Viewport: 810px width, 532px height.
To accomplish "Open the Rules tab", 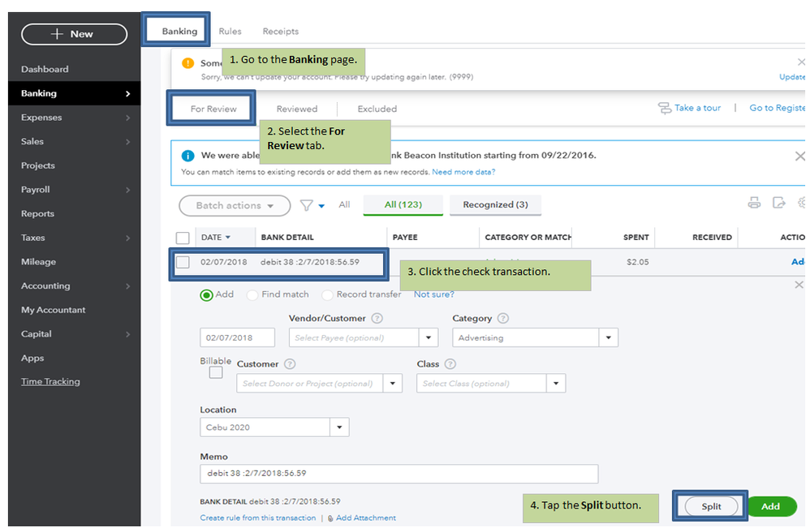I will click(x=230, y=32).
